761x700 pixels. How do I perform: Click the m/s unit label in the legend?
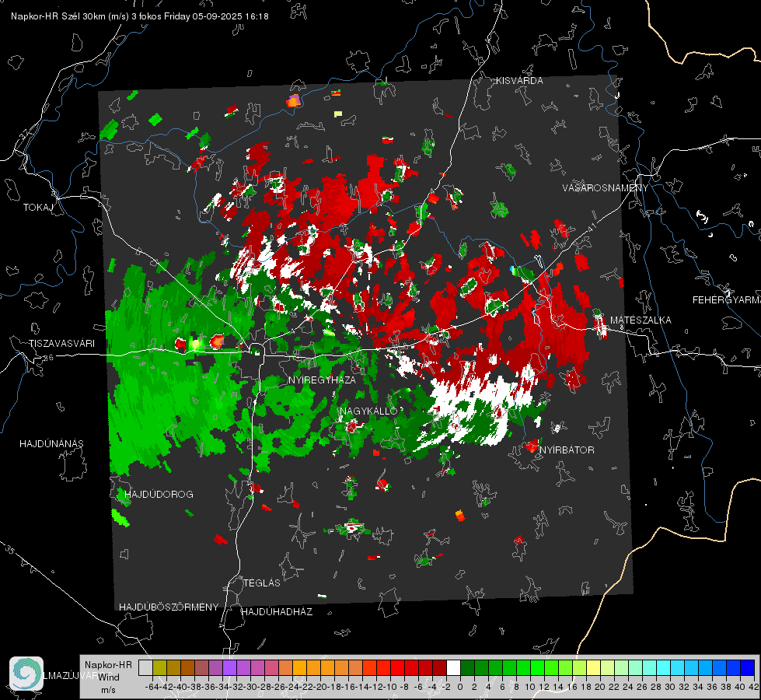[x=108, y=690]
